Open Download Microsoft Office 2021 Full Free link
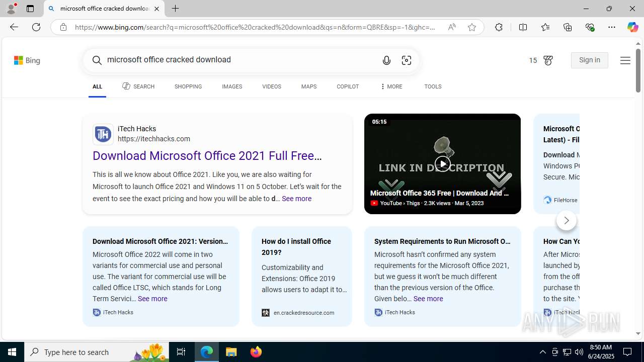This screenshot has width=644, height=362. [x=207, y=156]
